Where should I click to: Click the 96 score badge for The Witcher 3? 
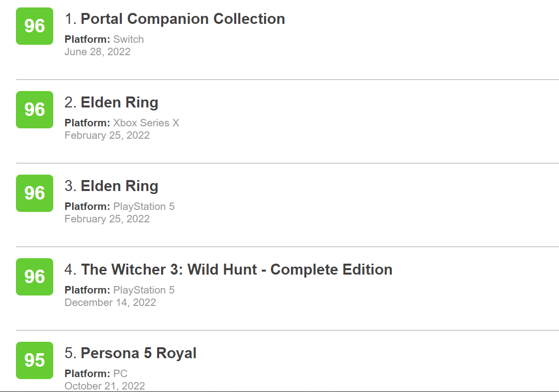coord(34,277)
